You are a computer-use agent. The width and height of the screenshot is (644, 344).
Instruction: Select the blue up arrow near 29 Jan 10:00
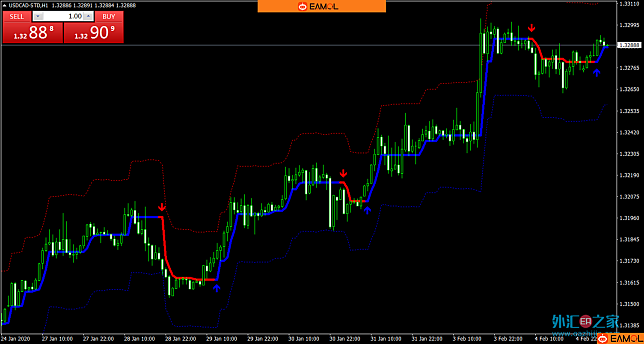[217, 288]
